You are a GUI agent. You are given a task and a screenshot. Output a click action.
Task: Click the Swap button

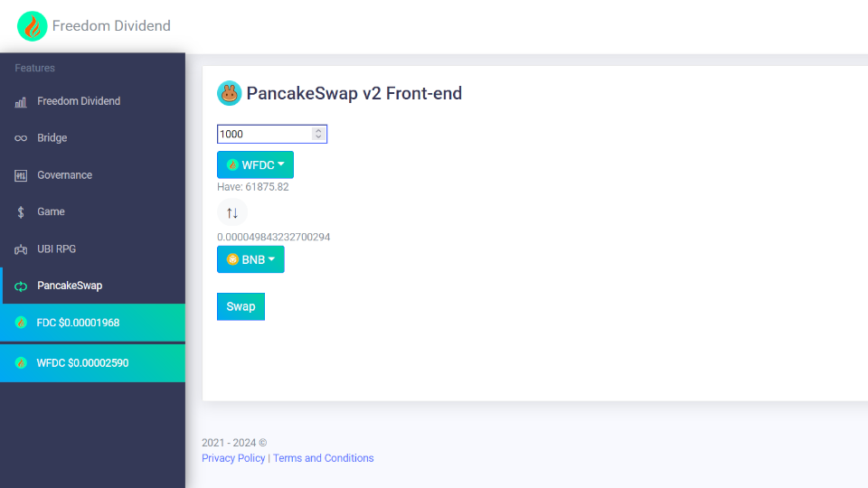(241, 306)
